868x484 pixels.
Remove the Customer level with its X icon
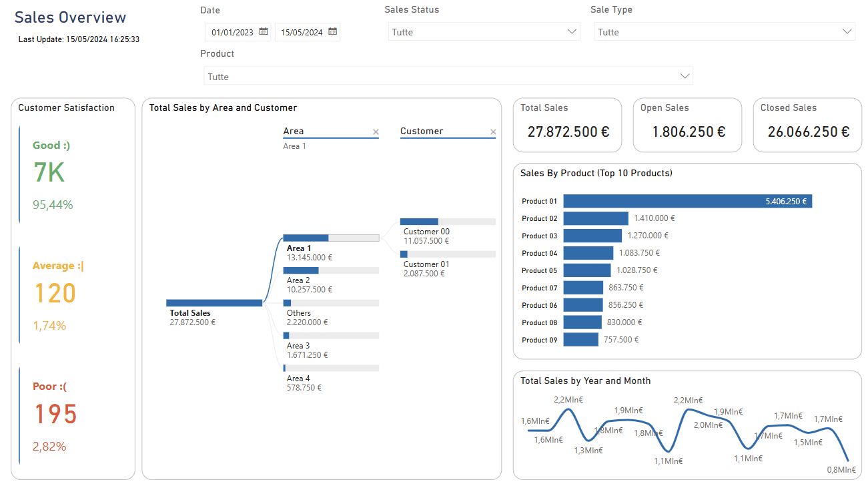(x=492, y=132)
